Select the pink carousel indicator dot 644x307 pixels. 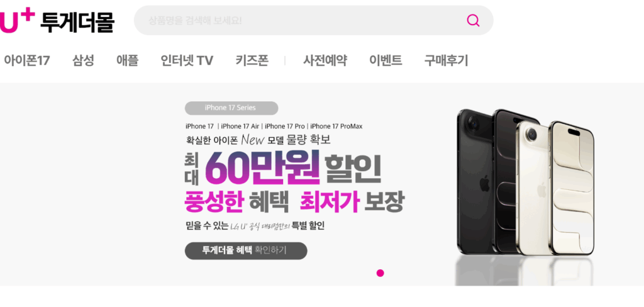click(x=380, y=273)
